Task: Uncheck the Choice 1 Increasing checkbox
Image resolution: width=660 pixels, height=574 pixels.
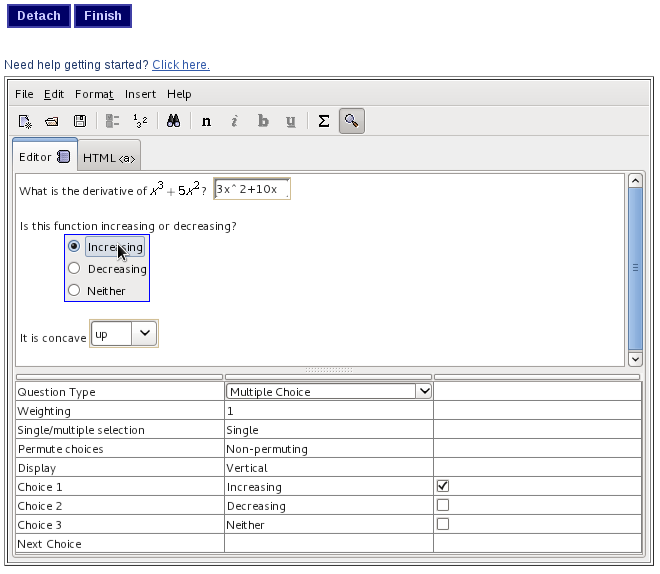Action: (x=443, y=486)
